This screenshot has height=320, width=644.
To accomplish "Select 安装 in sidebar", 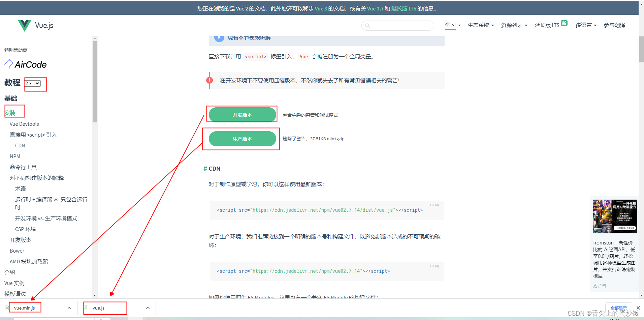I will pos(10,113).
